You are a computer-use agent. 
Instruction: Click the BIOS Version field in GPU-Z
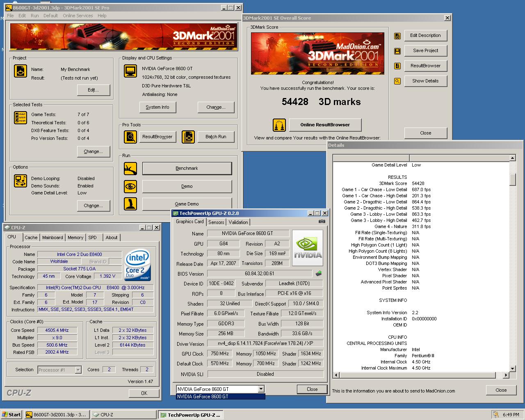(x=260, y=274)
